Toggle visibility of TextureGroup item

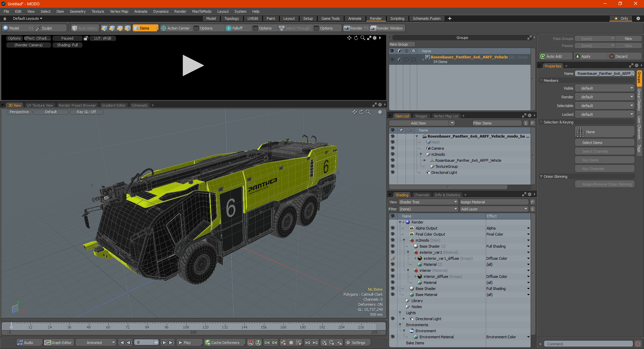(x=392, y=166)
